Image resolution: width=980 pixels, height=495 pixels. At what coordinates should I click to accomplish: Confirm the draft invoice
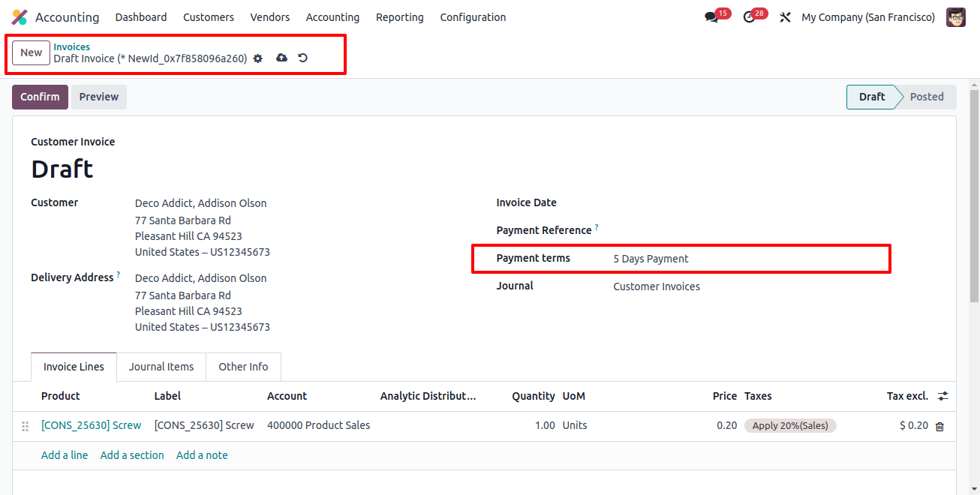pos(40,97)
